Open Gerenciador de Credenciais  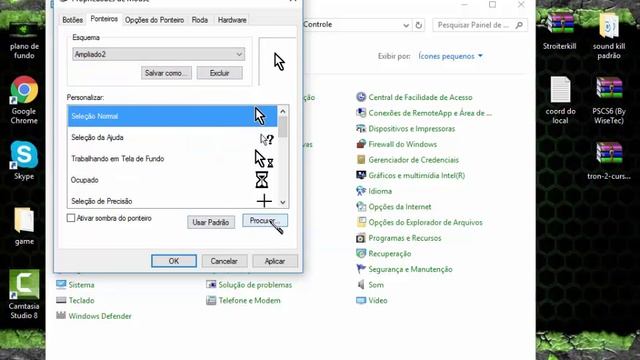(413, 160)
